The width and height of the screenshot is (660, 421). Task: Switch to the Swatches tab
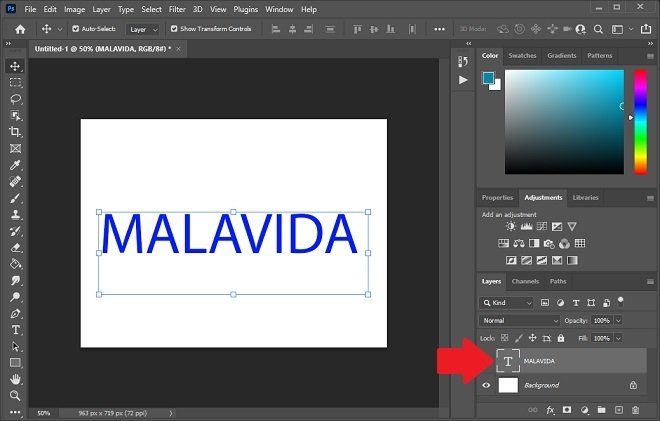tap(522, 56)
